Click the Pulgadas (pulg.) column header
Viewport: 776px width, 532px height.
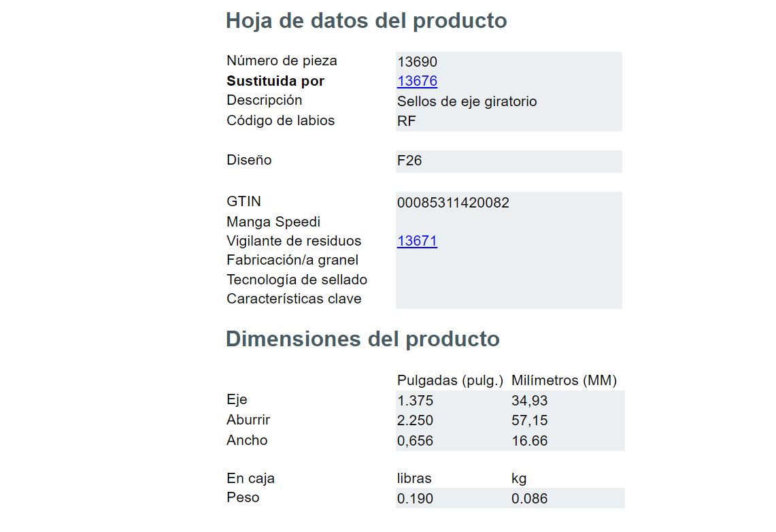[x=450, y=380]
